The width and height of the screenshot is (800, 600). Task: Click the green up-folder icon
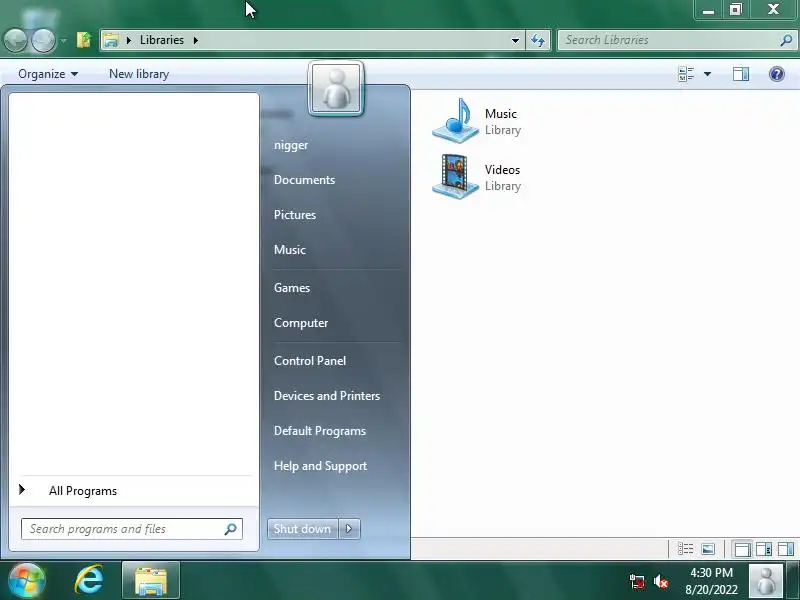pos(84,40)
